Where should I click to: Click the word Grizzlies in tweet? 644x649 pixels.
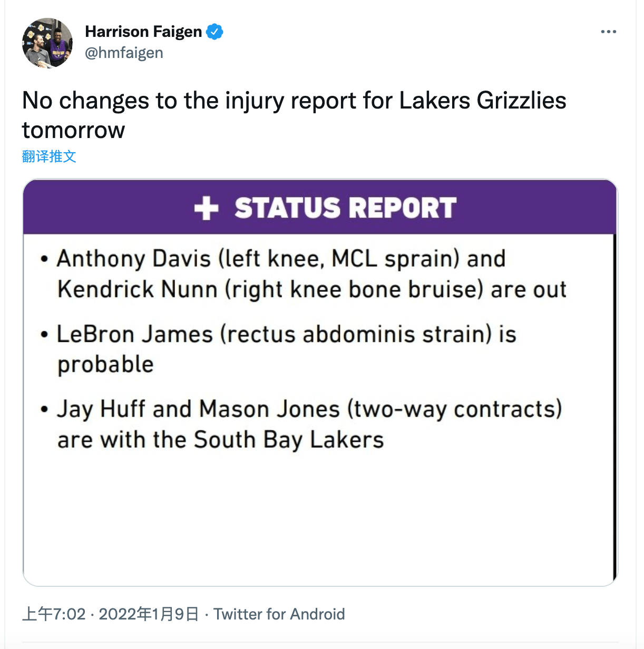(522, 101)
